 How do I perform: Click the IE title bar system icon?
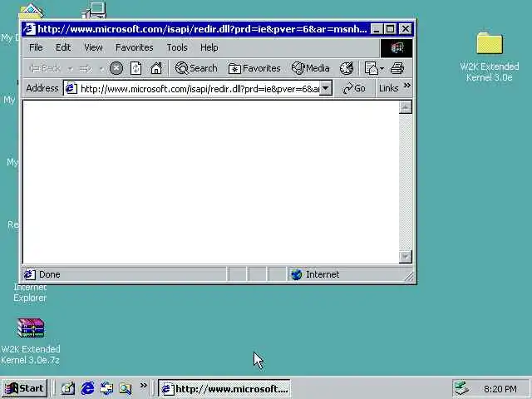pyautogui.click(x=29, y=29)
